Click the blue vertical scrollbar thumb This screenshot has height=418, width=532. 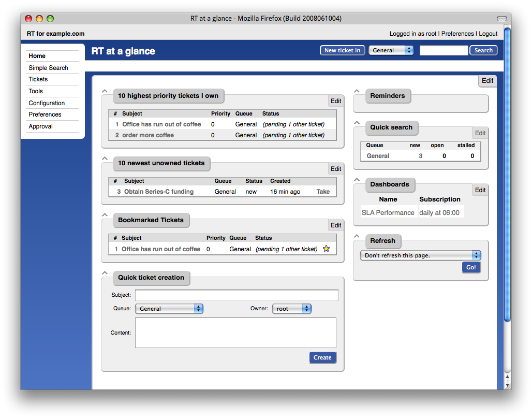tap(507, 174)
